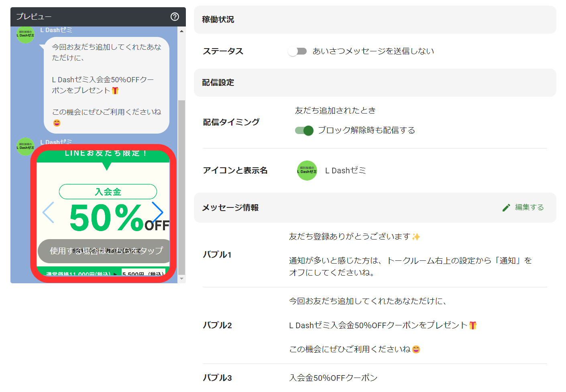
Task: Click the preview panel scrollbar
Action: tap(181, 160)
